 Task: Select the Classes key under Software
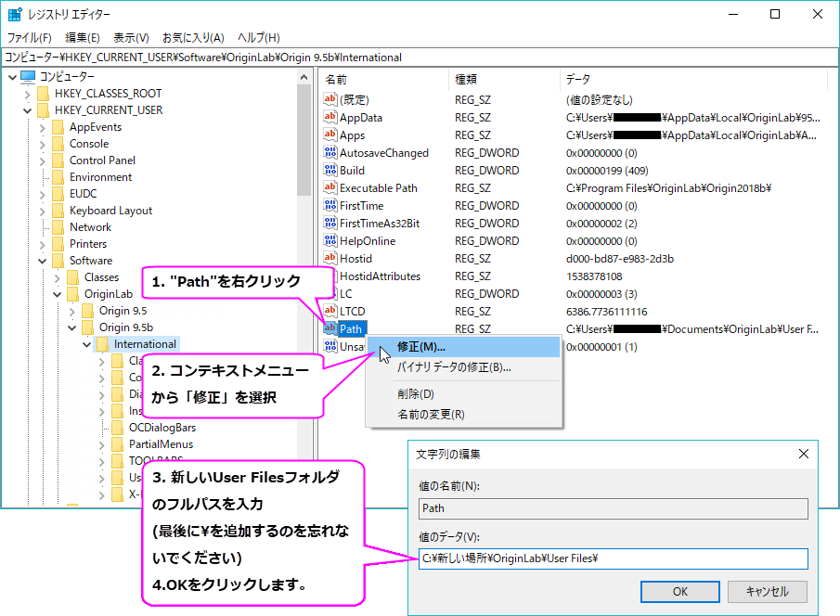pos(101,277)
